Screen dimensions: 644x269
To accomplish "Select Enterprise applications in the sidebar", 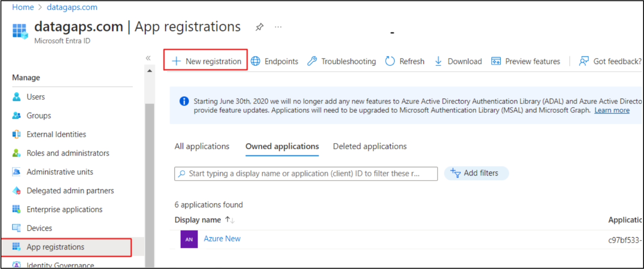I will coord(64,209).
